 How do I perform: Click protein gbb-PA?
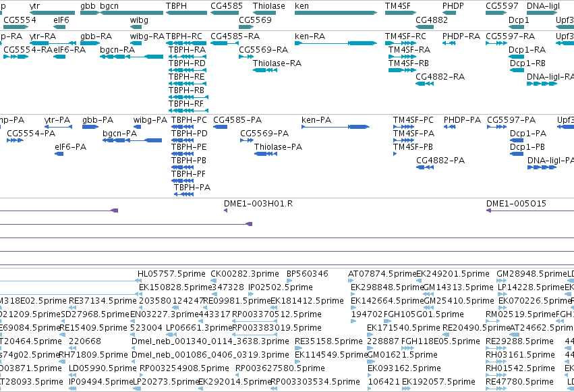pos(98,120)
